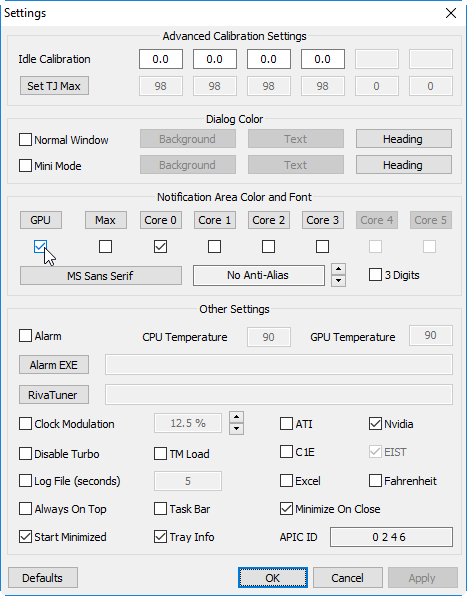
Task: Click the No Anti-Alias option box
Action: 259,276
